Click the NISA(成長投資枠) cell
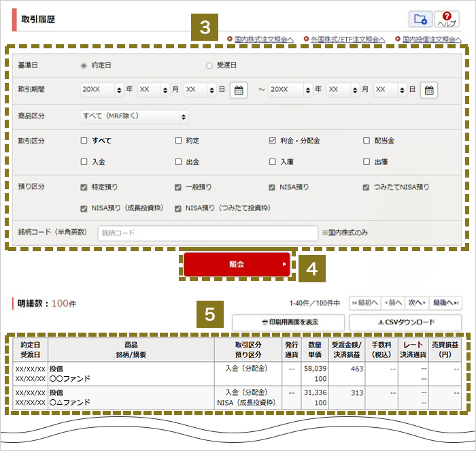This screenshot has height=451, width=476. pyautogui.click(x=246, y=403)
